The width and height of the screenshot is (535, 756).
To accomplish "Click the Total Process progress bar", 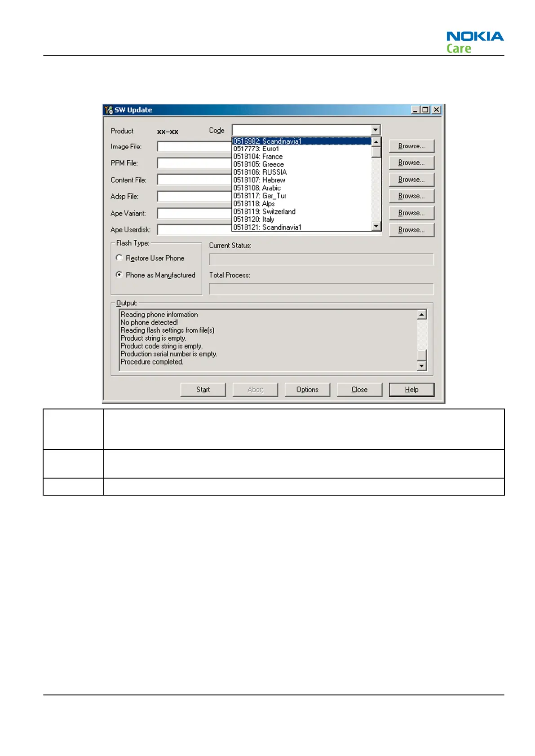I will pos(321,289).
